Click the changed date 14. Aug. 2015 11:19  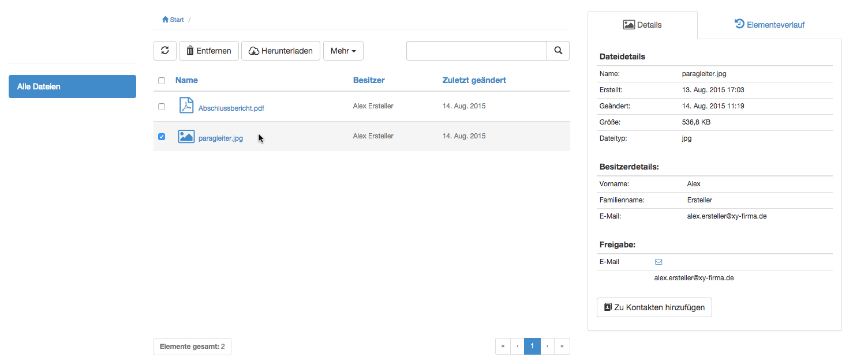713,106
